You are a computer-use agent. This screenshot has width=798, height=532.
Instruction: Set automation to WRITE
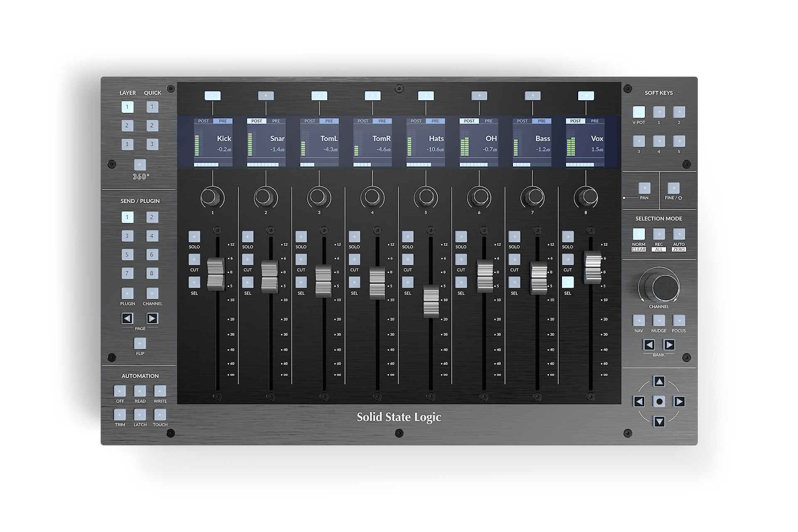[160, 391]
